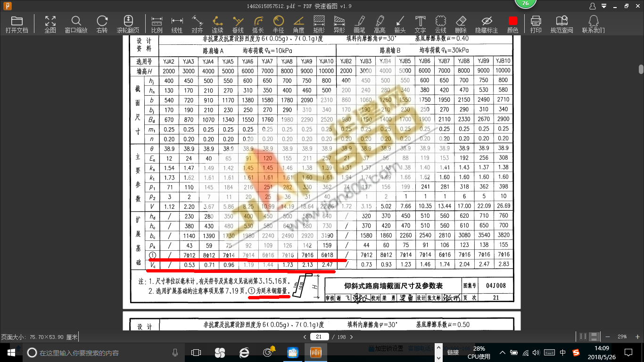Click the 全图 fit-all view tool
The height and width of the screenshot is (362, 644).
click(50, 25)
